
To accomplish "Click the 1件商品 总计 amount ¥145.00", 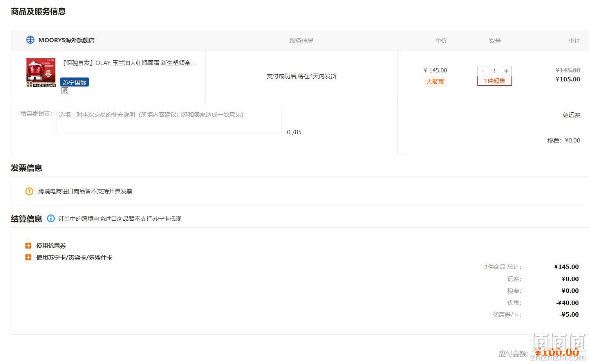I will click(x=567, y=267).
